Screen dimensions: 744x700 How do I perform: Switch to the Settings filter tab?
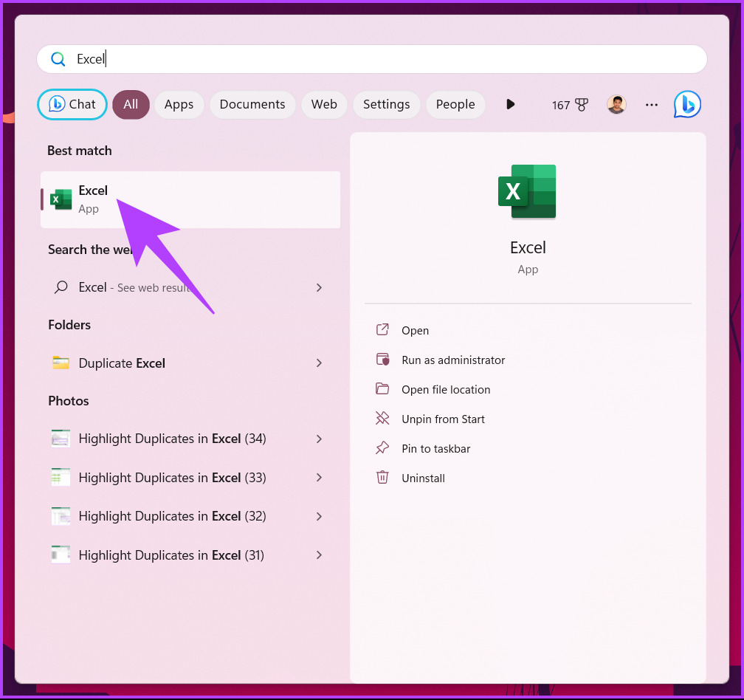[x=386, y=104]
